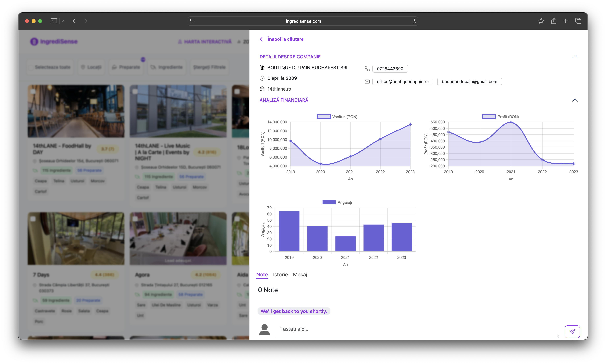Click the back chevron next to Înapoi la căutare
This screenshot has width=606, height=364.
click(261, 39)
